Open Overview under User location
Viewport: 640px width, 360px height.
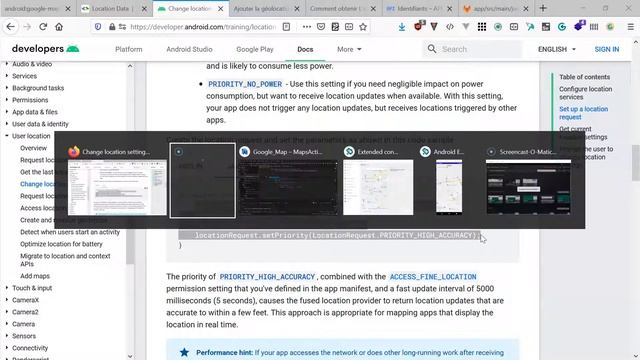pyautogui.click(x=33, y=148)
